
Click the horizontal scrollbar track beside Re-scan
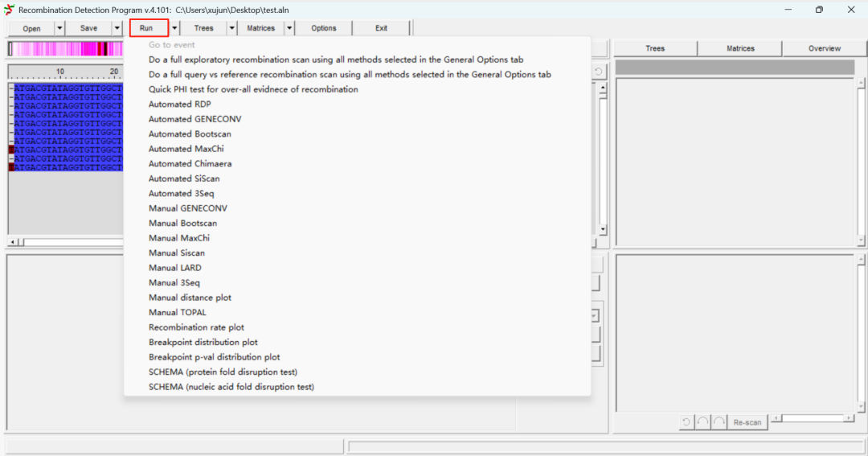812,417
